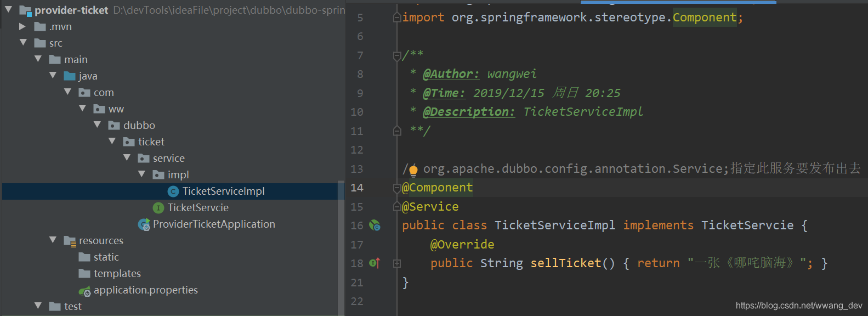This screenshot has width=868, height=316.
Task: Click the static folder icon
Action: 84,257
